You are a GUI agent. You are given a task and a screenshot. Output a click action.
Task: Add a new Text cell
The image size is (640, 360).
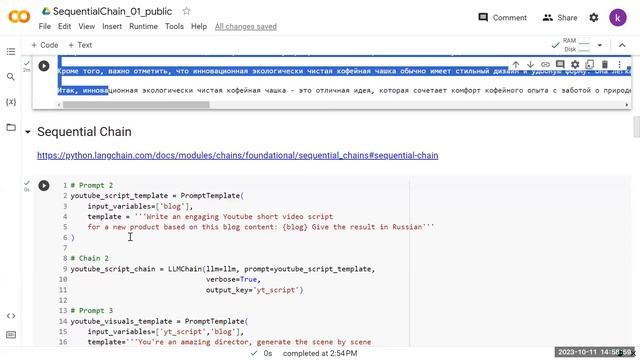(x=80, y=45)
